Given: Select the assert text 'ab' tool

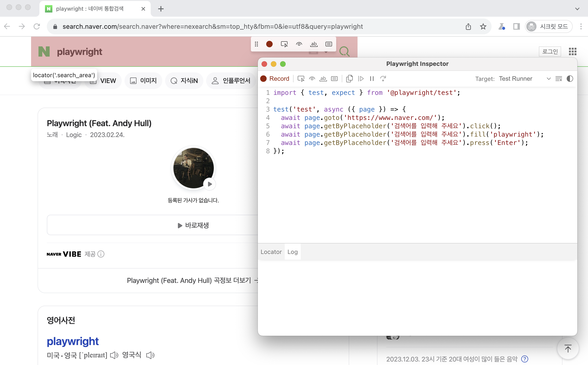Looking at the screenshot, I should click(323, 78).
